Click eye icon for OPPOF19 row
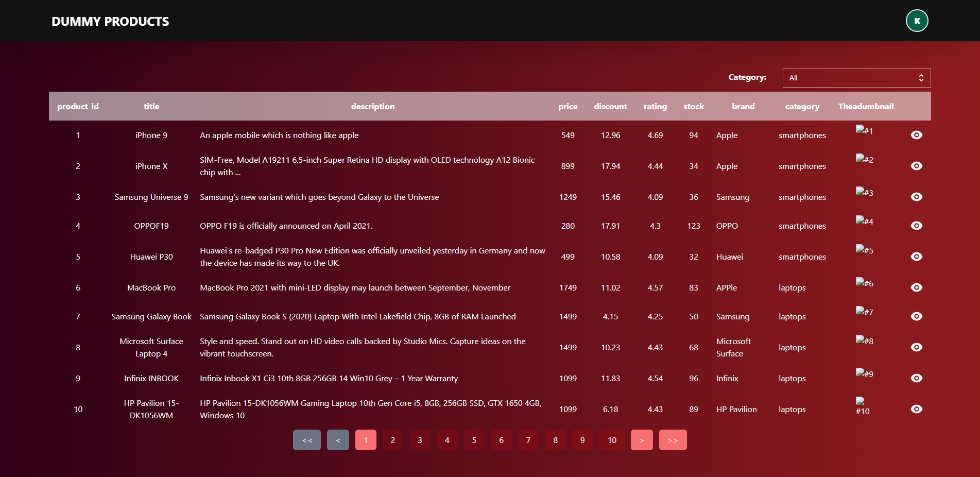 point(916,226)
